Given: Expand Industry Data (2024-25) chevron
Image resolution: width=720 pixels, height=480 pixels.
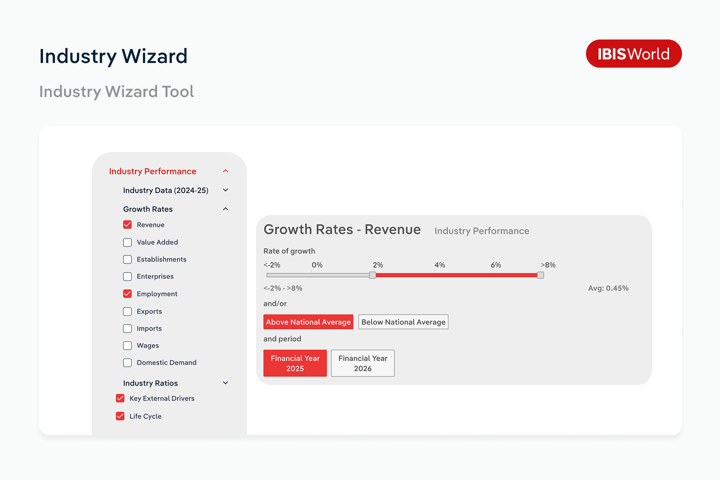Looking at the screenshot, I should point(225,190).
